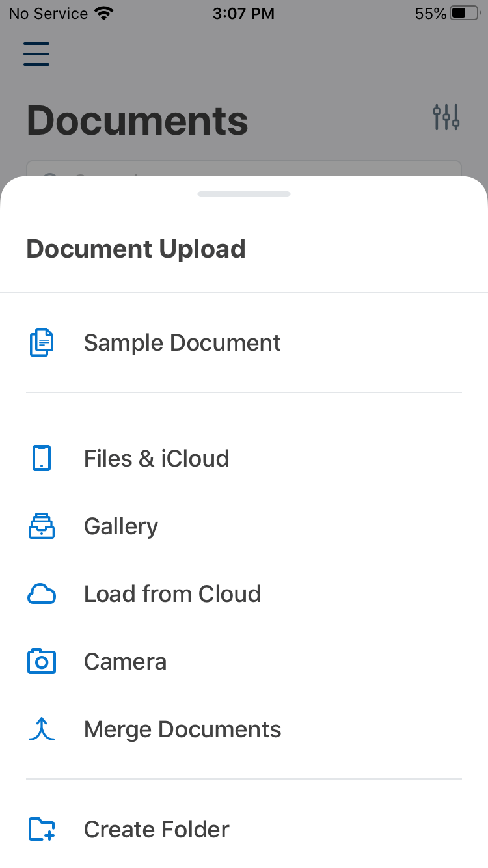
Task: Select the Sample Document option
Action: (182, 343)
